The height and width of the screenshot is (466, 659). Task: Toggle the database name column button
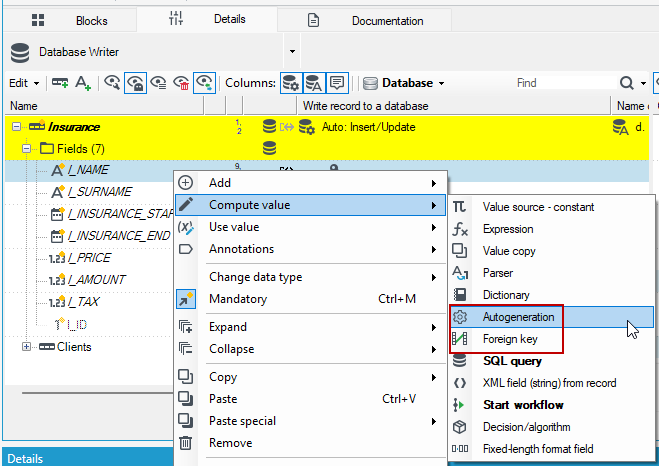click(314, 83)
